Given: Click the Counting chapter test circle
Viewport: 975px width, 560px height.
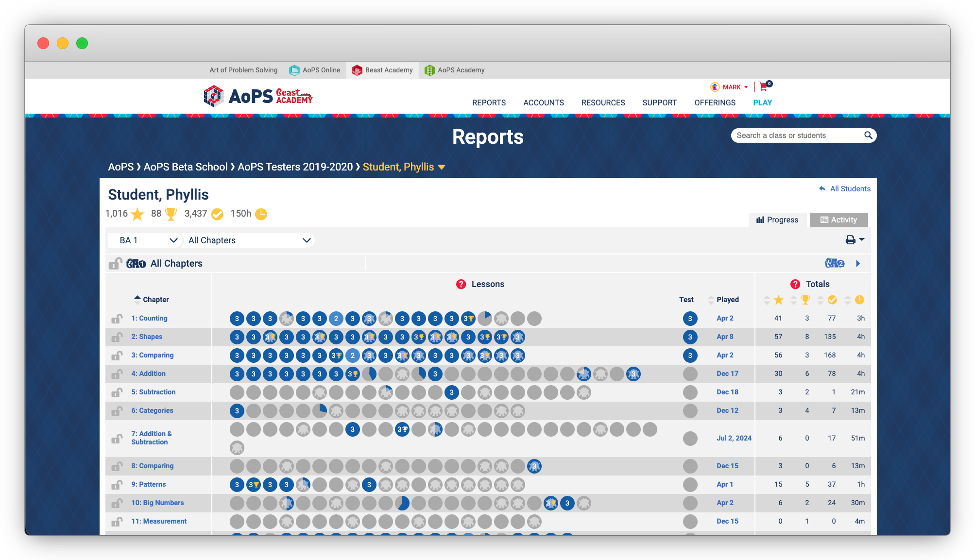Looking at the screenshot, I should click(x=690, y=318).
